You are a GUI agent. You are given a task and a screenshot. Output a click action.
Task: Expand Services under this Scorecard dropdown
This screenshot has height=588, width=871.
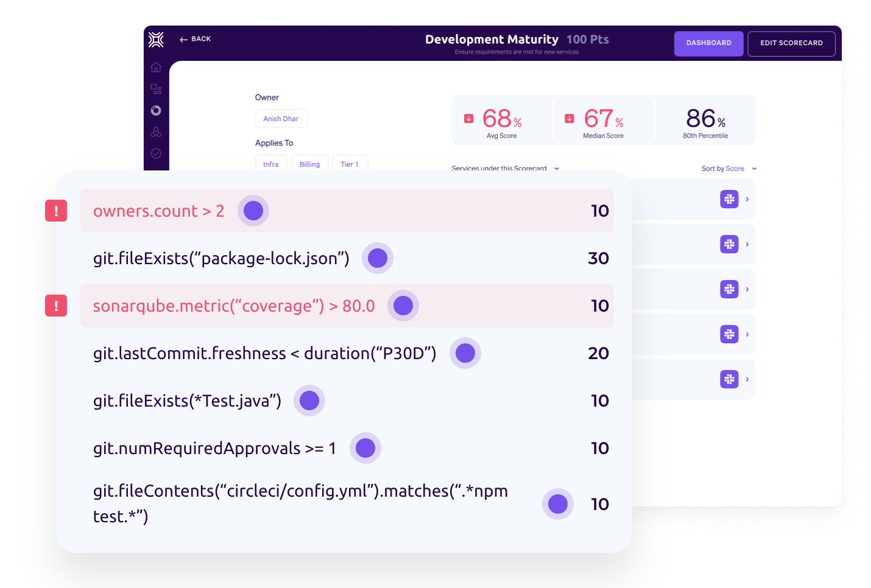click(505, 169)
